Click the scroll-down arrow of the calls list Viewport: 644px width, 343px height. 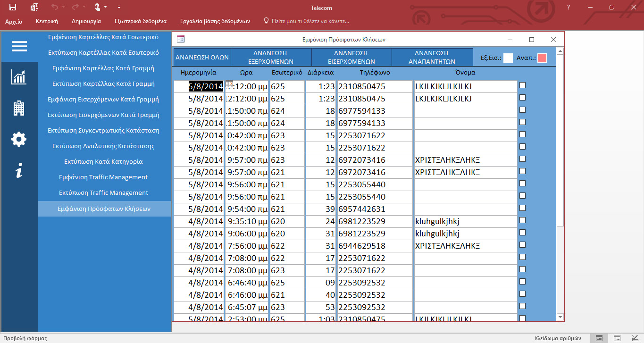pos(560,317)
